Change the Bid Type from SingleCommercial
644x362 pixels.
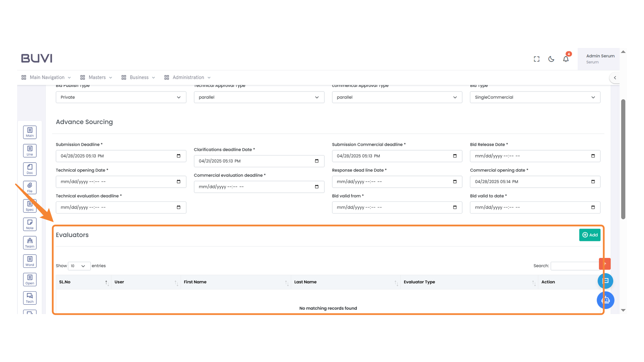click(535, 97)
